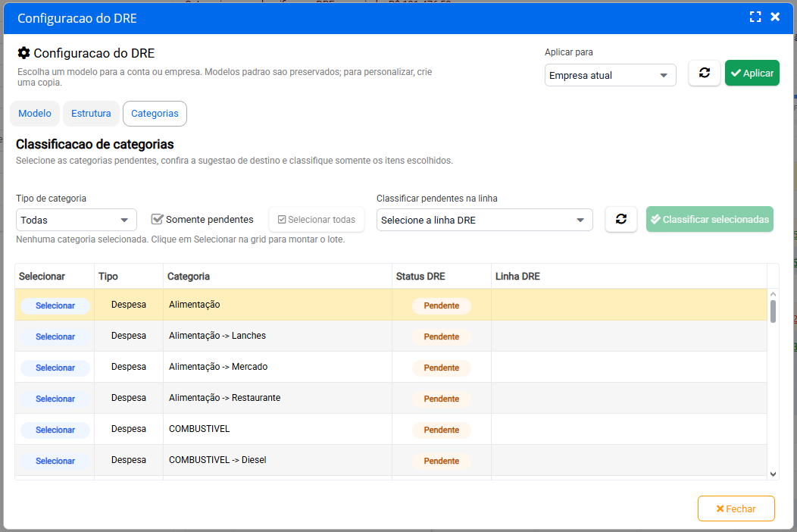Select the Alimentação -> Mercado row
The image size is (797, 532).
(55, 368)
